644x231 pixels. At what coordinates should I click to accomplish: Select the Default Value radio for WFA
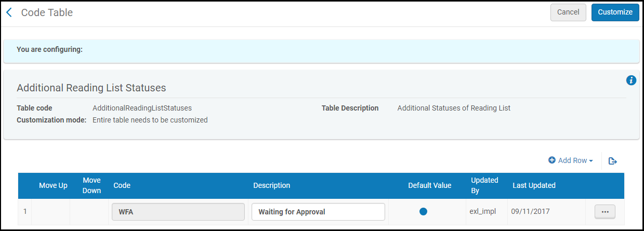point(423,212)
